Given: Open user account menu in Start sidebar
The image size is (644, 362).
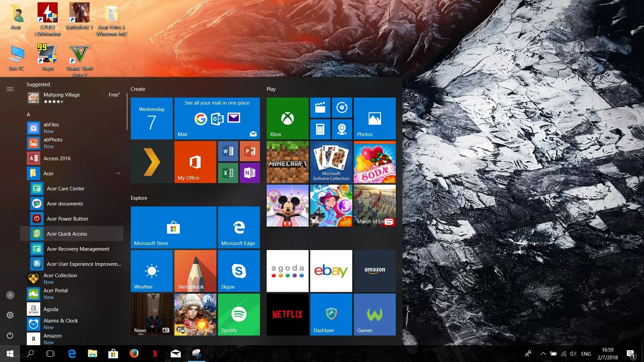Looking at the screenshot, I should pyautogui.click(x=10, y=295).
